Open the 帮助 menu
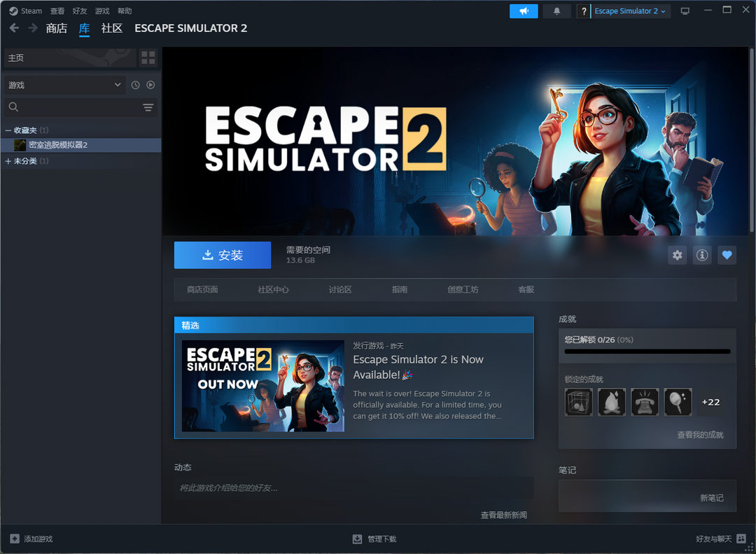Viewport: 756px width, 554px height. 125,11
